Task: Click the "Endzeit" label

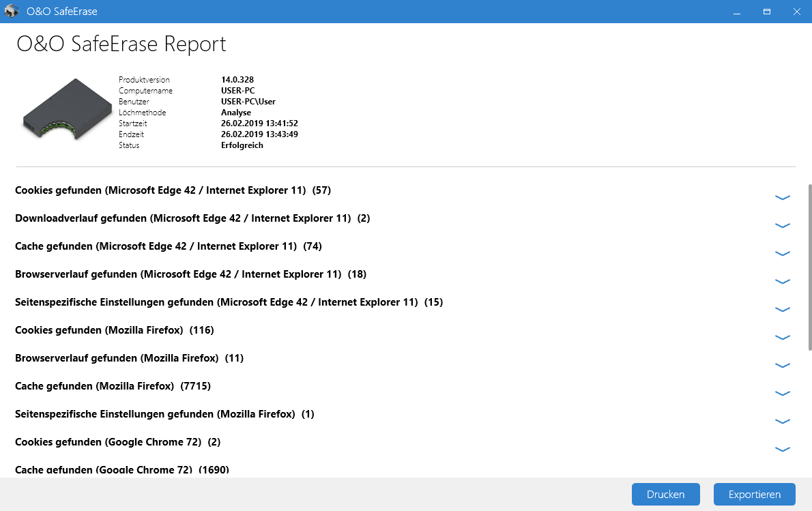Action: point(131,134)
